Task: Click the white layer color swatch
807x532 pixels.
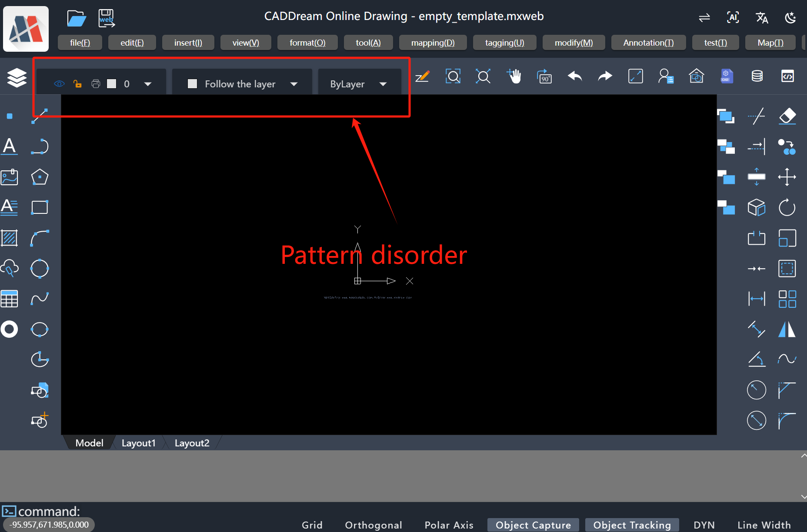Action: click(x=112, y=84)
